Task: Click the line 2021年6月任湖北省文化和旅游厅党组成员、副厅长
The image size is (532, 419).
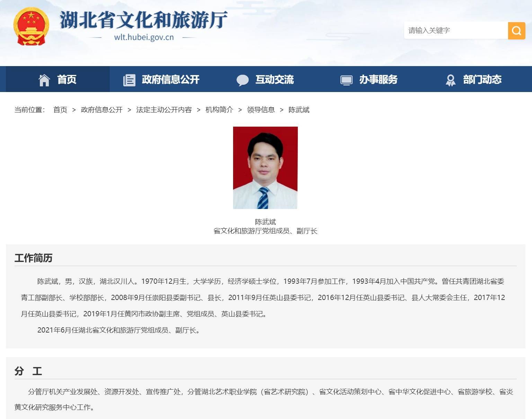Action: point(119,330)
